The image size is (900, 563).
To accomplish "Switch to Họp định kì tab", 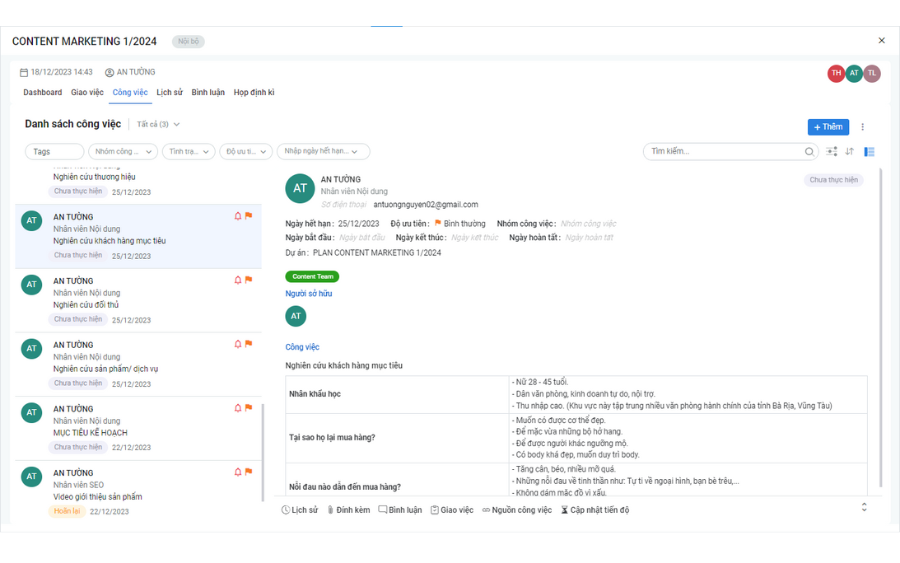I will click(x=254, y=92).
